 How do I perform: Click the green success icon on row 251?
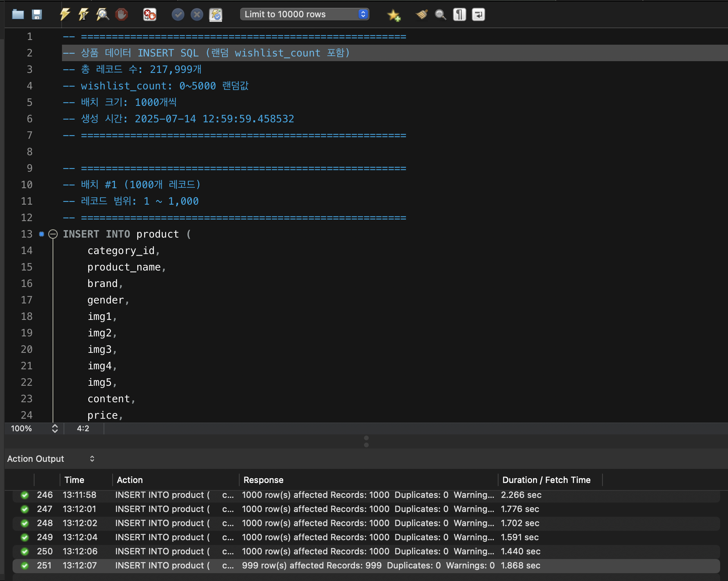click(25, 565)
